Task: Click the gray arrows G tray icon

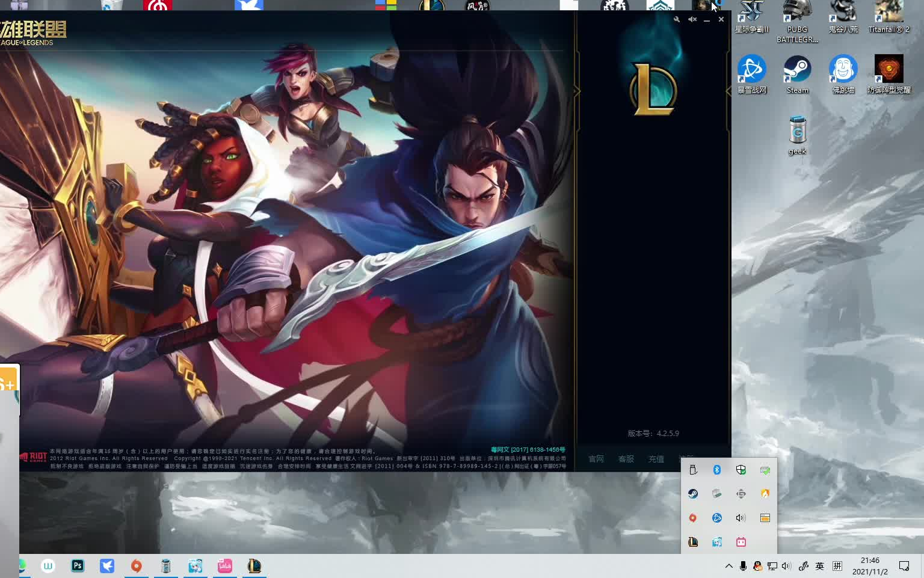Action: [x=741, y=494]
